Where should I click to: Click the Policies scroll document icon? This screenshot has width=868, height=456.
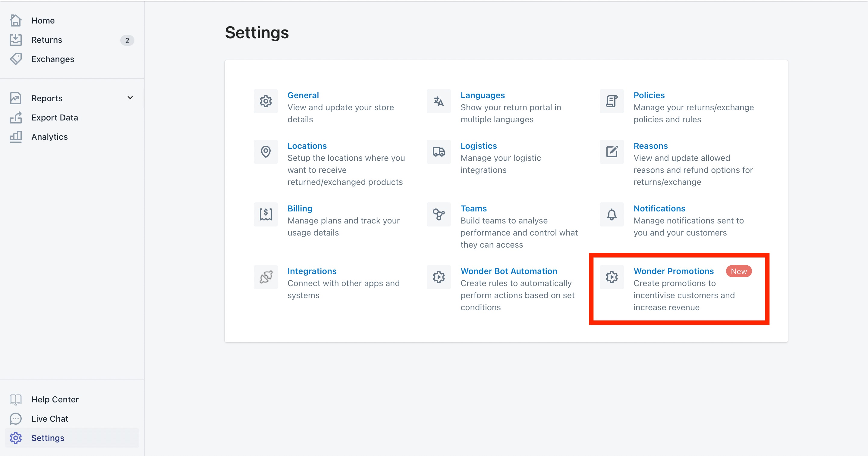611,101
